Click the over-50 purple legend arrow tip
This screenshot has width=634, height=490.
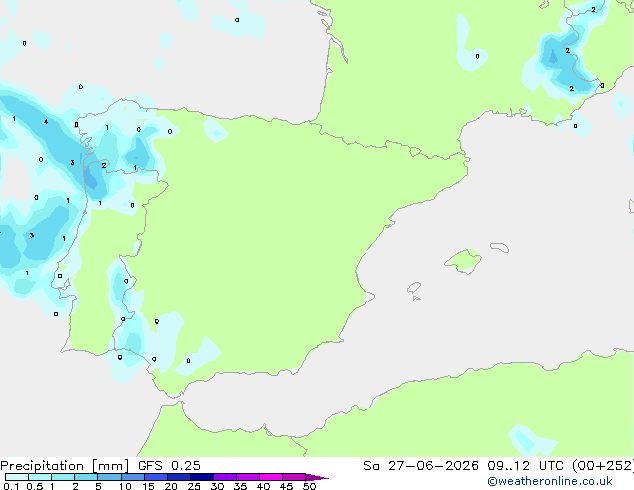(317, 477)
